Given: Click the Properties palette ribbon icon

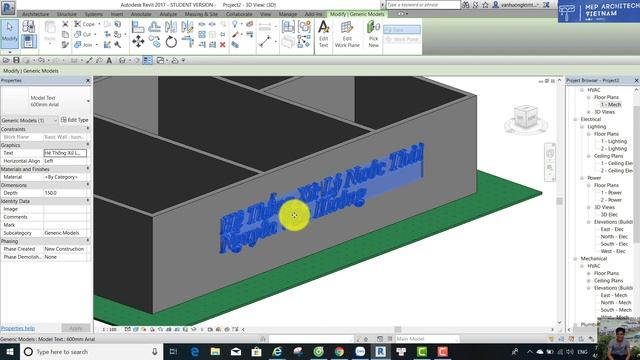Looking at the screenshot, I should [29, 42].
